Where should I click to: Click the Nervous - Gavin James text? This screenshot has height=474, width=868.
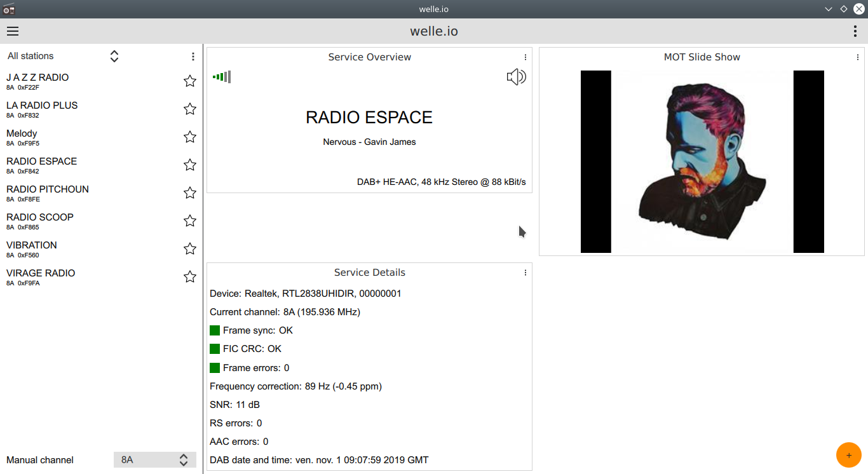coord(369,142)
